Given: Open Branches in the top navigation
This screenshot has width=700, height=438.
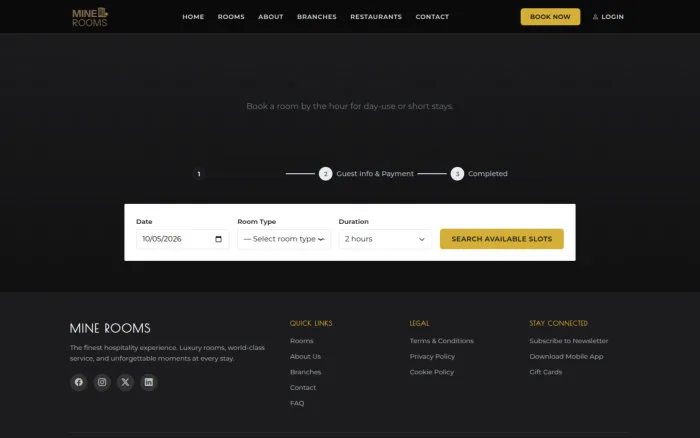Looking at the screenshot, I should 317,17.
